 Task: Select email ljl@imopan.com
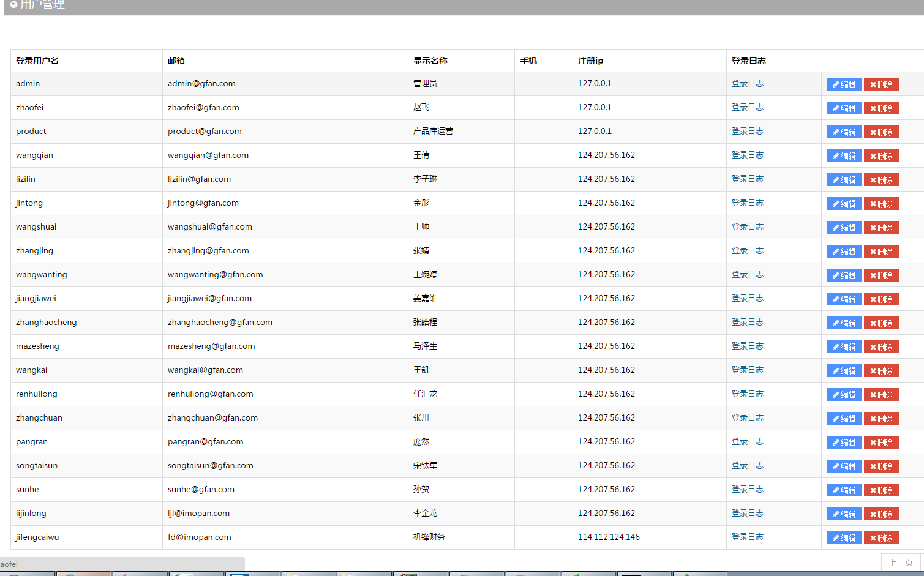(x=198, y=513)
